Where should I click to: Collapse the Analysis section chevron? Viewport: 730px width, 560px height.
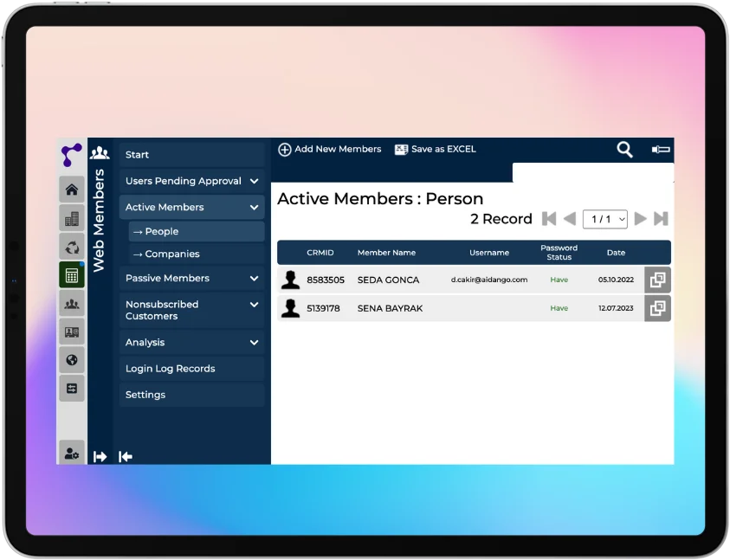click(254, 342)
